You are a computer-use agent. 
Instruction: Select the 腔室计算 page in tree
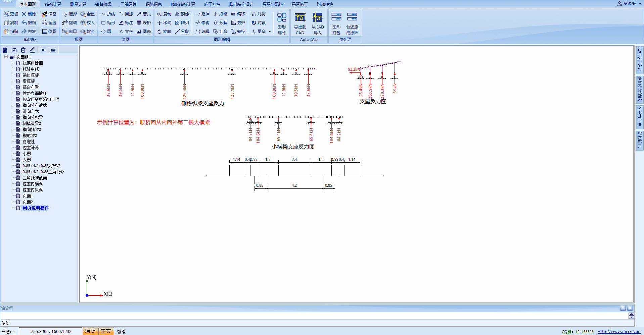click(x=31, y=148)
